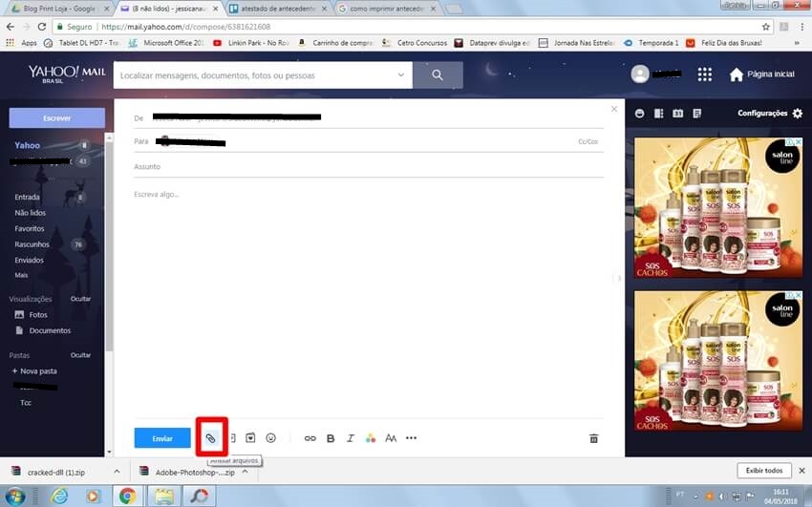The height and width of the screenshot is (507, 812).
Task: Open the emoji picker in compose toolbar
Action: tap(270, 438)
